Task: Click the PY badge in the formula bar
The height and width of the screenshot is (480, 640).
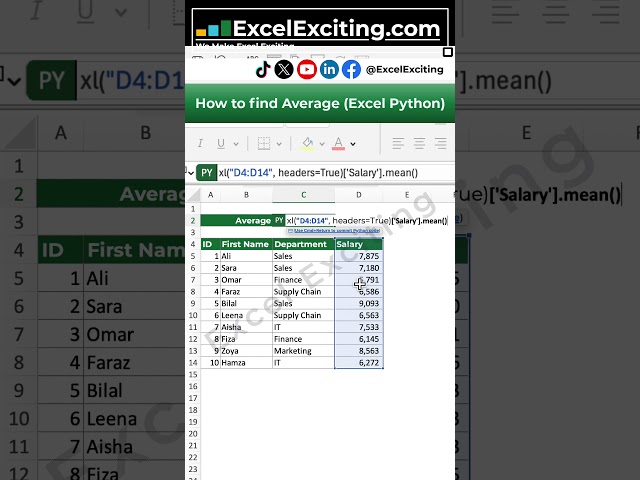Action: click(207, 173)
